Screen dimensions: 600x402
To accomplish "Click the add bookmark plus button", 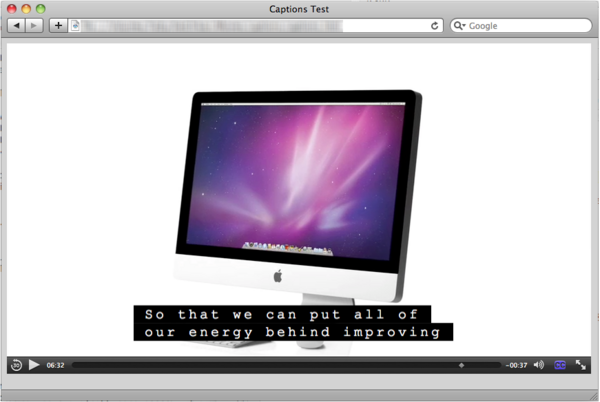I will [x=58, y=25].
